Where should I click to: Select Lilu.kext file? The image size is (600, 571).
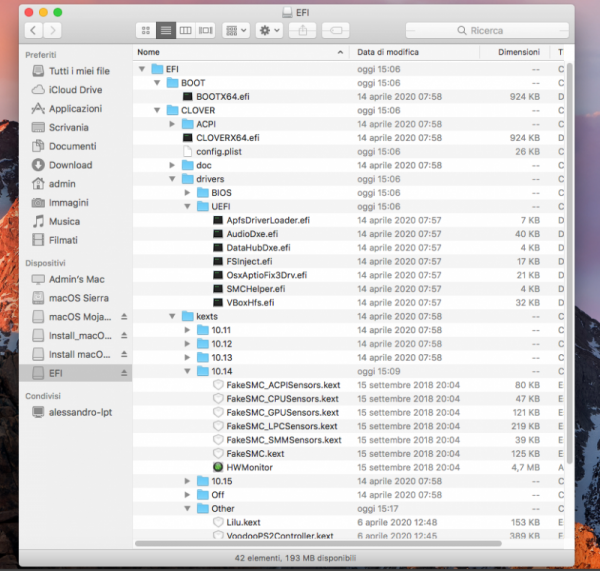(x=350, y=522)
